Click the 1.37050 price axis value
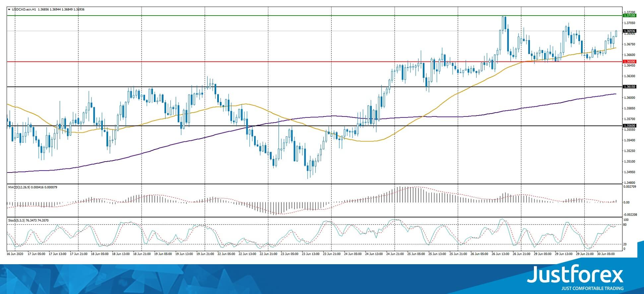644x294 pixels. (x=630, y=23)
